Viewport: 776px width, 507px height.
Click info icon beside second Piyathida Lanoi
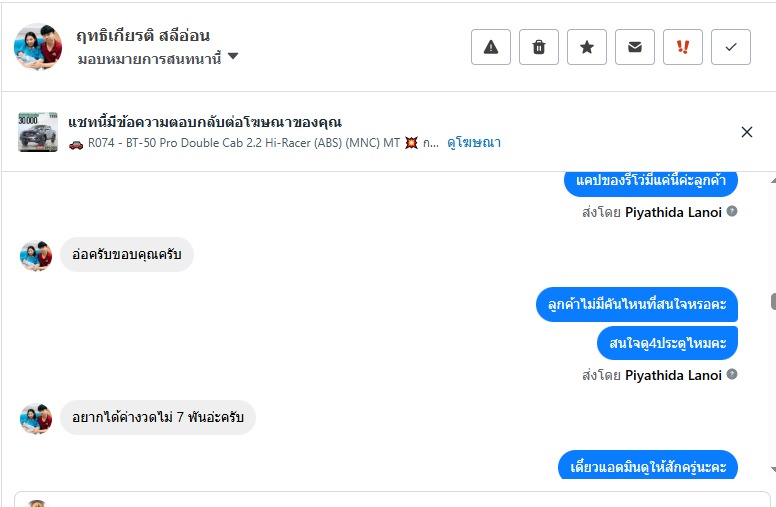point(732,375)
